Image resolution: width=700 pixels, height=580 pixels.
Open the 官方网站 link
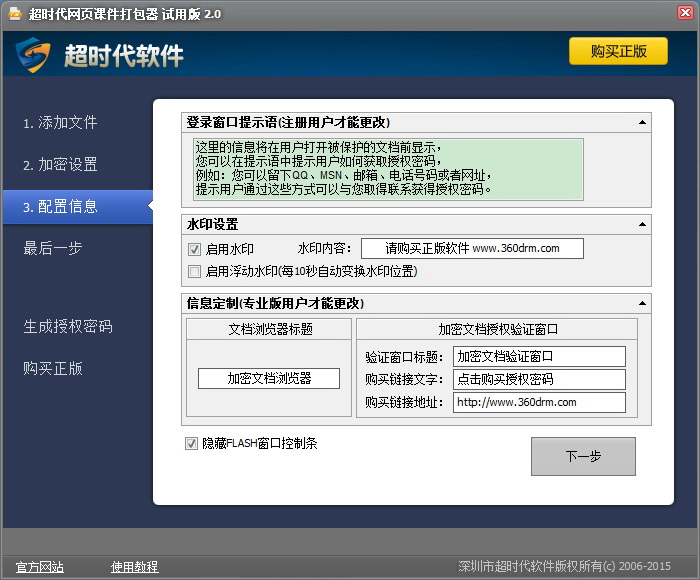(40, 567)
